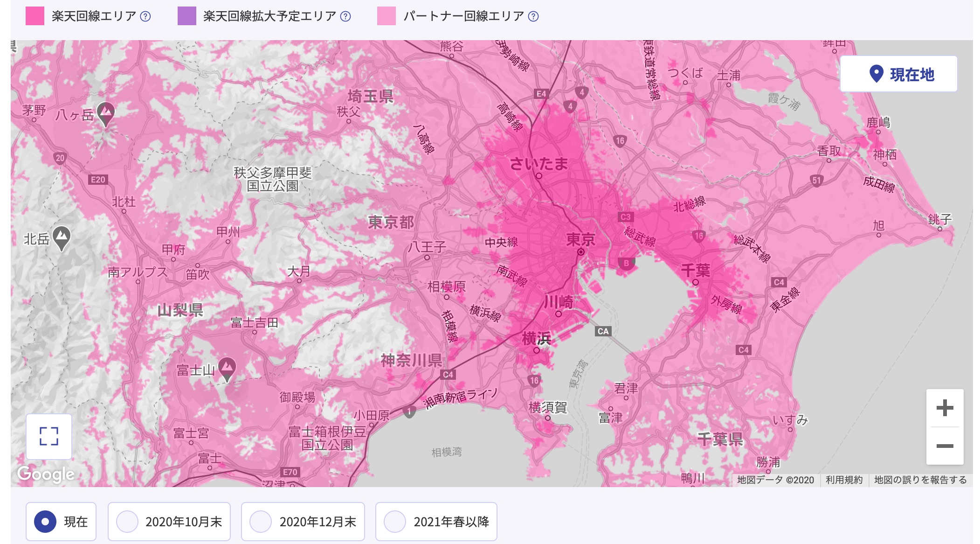Viewport: 980px width, 544px height.
Task: Click the 現在地 current location button
Action: pyautogui.click(x=898, y=74)
